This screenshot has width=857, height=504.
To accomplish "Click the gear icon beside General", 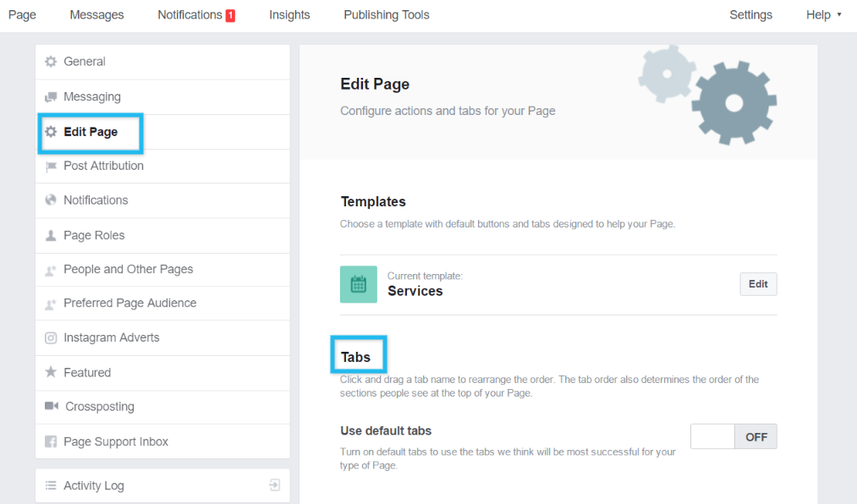I will [x=51, y=62].
